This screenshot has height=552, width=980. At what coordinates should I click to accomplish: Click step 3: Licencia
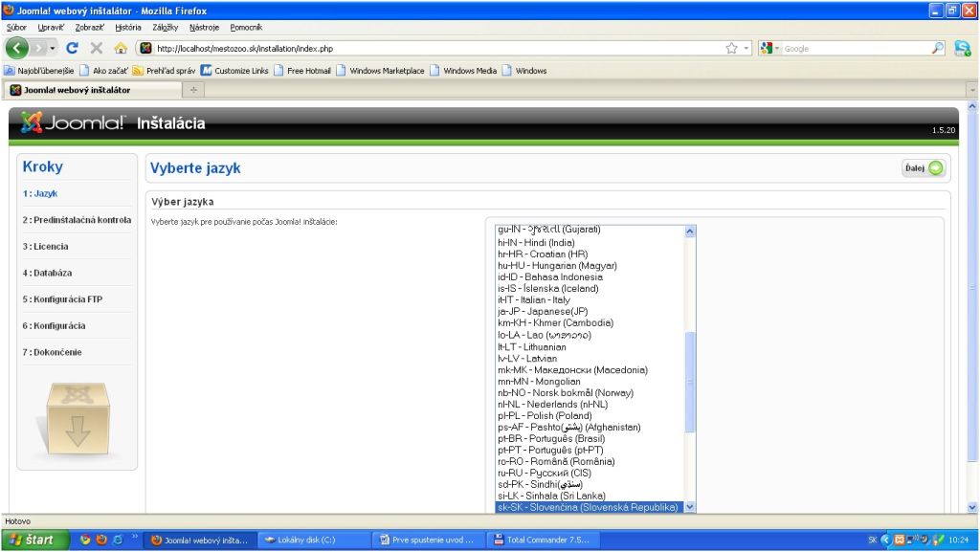46,246
